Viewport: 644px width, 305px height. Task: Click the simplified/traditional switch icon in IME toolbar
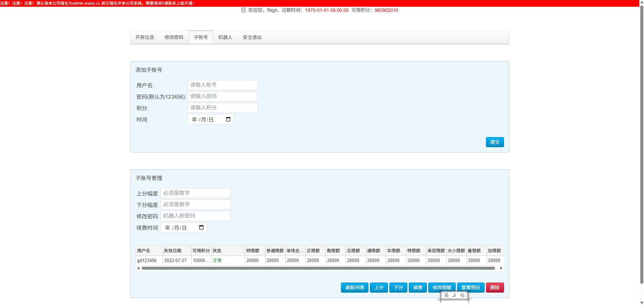(x=462, y=295)
